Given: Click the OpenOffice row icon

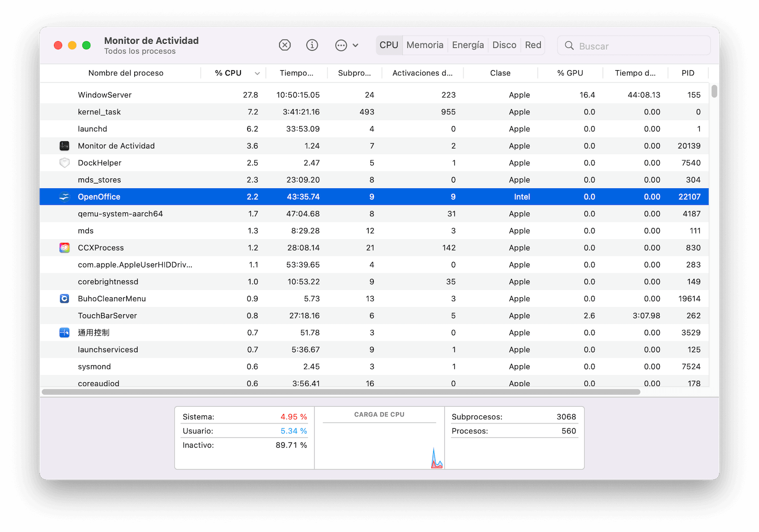Looking at the screenshot, I should (x=65, y=197).
